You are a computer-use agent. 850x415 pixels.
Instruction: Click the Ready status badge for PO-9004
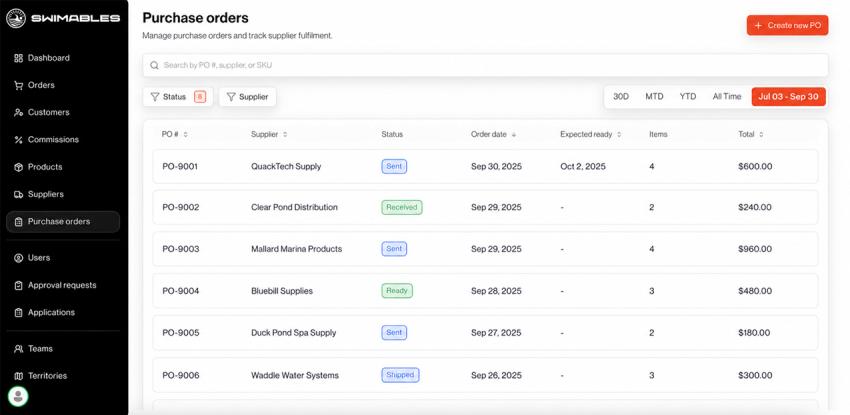point(397,291)
